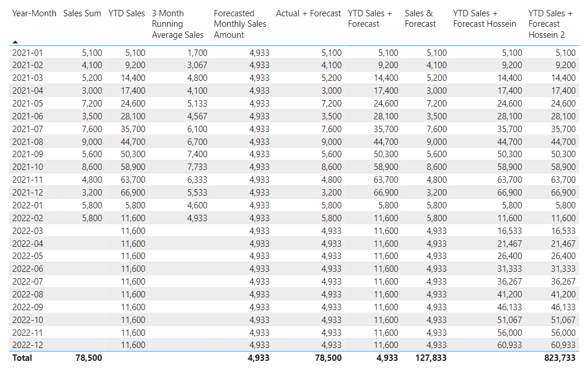Image resolution: width=588 pixels, height=369 pixels.
Task: Click the Sales & Forecast column header
Action: click(420, 19)
